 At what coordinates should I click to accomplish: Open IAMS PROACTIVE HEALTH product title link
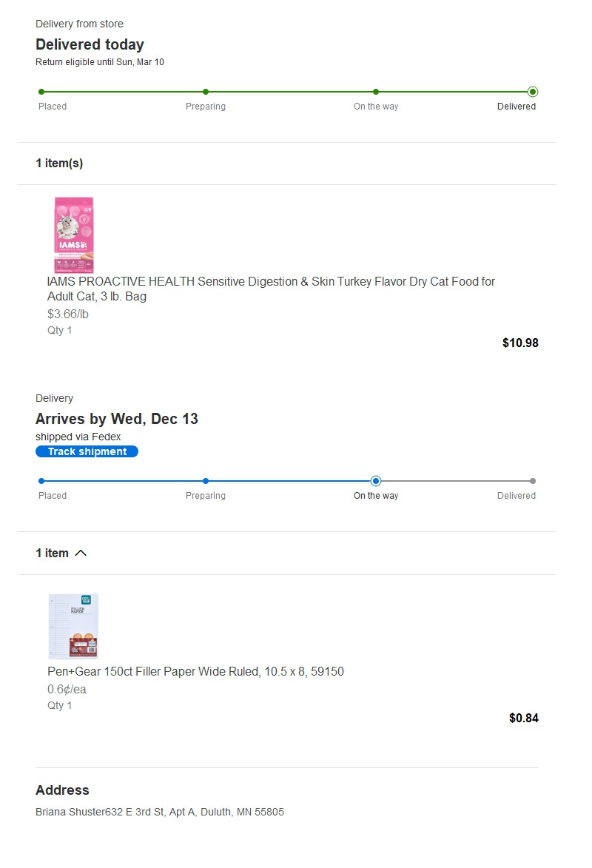[271, 289]
